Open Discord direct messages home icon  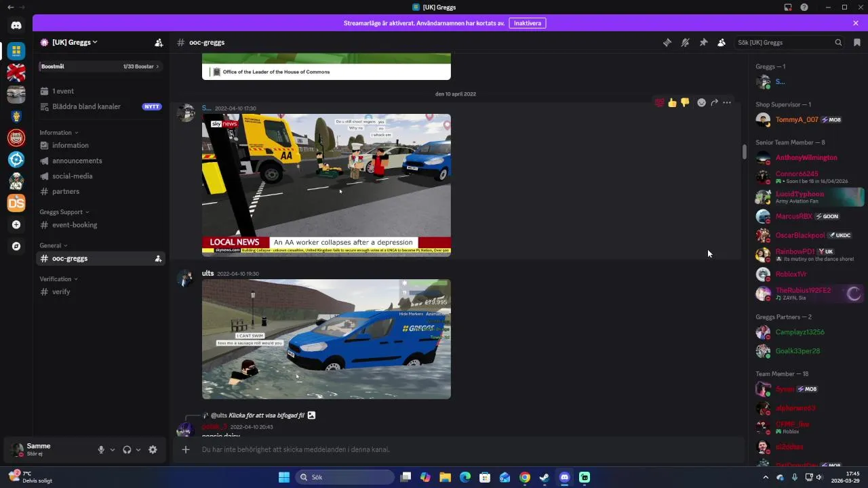click(16, 25)
